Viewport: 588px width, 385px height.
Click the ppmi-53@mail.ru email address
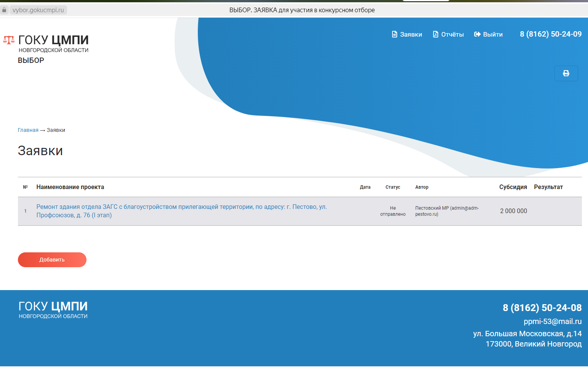pos(553,321)
